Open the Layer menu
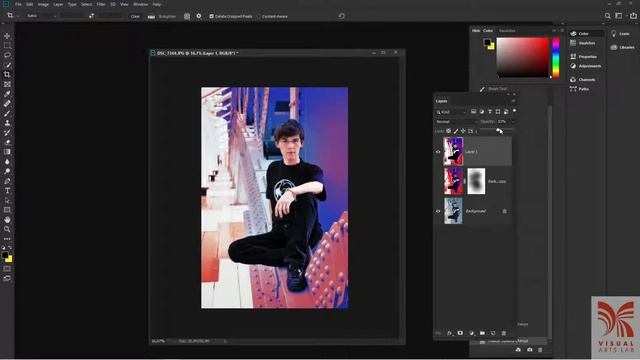The width and height of the screenshot is (640, 360). (x=58, y=4)
